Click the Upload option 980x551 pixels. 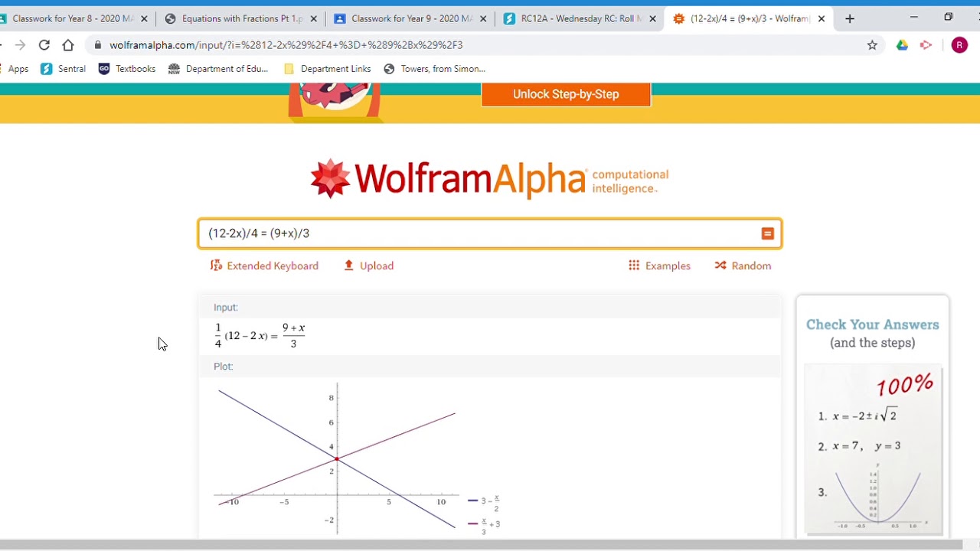369,266
